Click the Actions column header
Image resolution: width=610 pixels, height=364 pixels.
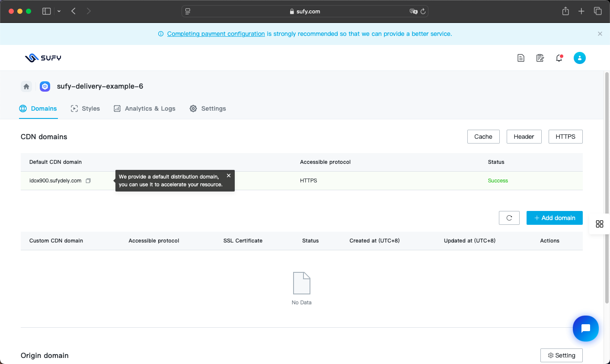(x=550, y=241)
